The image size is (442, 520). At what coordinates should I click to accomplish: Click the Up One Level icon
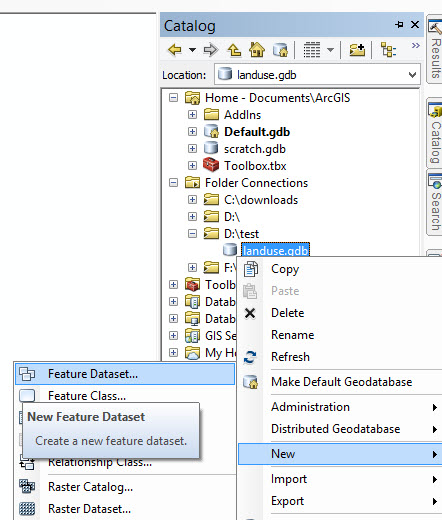coord(234,50)
